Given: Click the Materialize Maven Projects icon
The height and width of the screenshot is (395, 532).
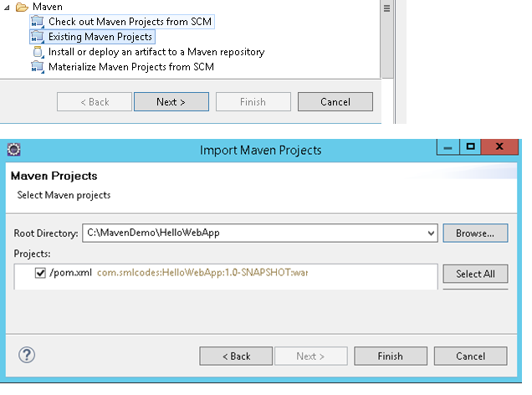Looking at the screenshot, I should point(37,67).
